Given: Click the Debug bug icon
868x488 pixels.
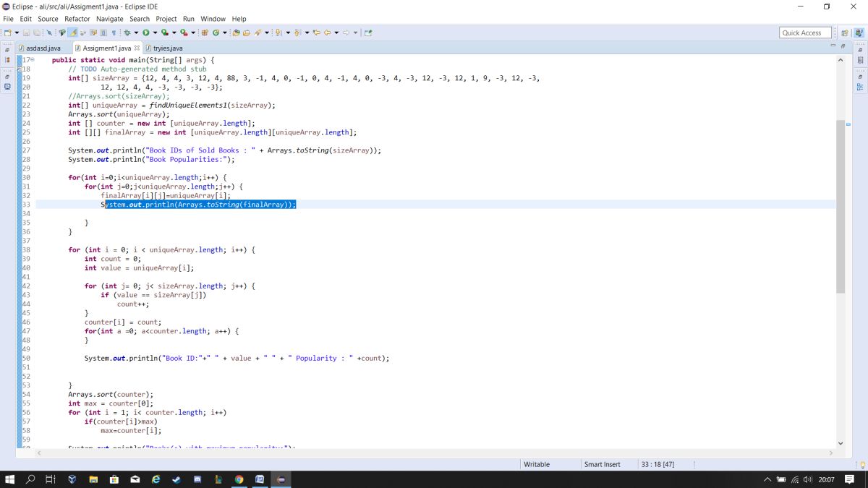Looking at the screenshot, I should point(127,33).
